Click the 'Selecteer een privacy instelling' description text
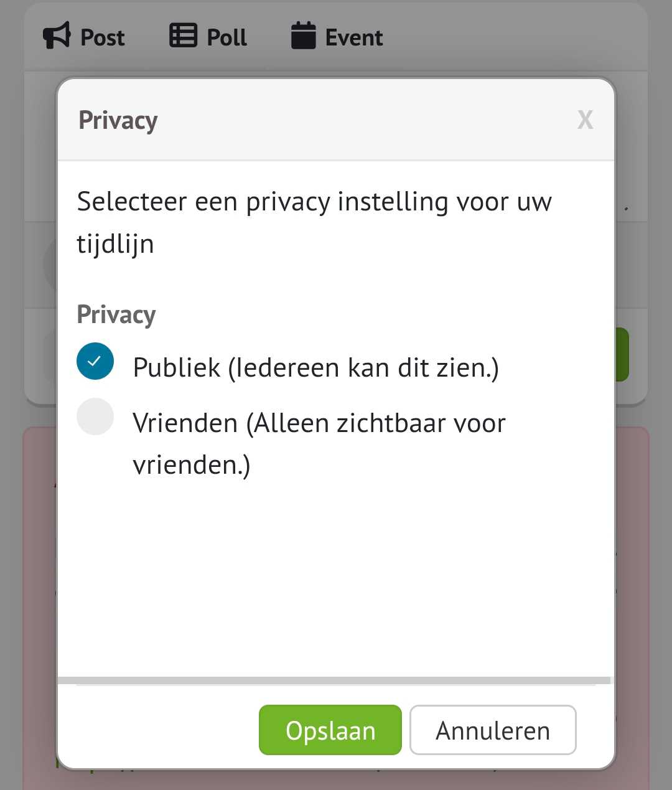 pyautogui.click(x=314, y=222)
